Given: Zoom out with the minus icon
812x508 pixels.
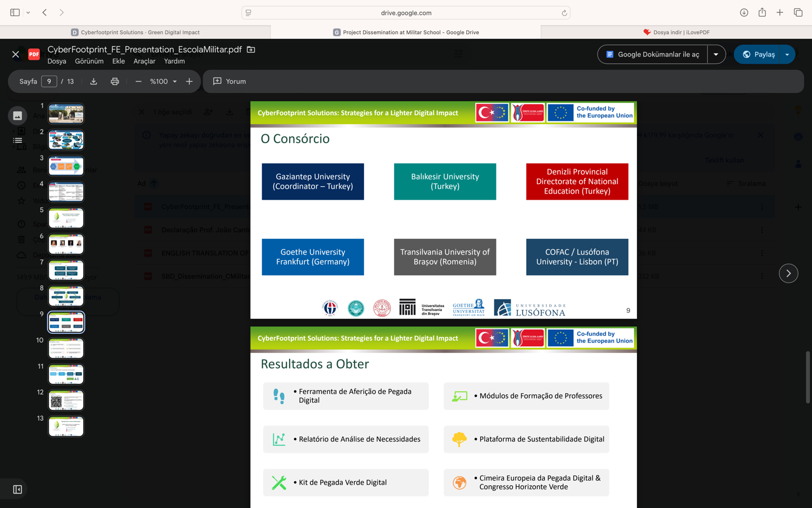Looking at the screenshot, I should 138,82.
